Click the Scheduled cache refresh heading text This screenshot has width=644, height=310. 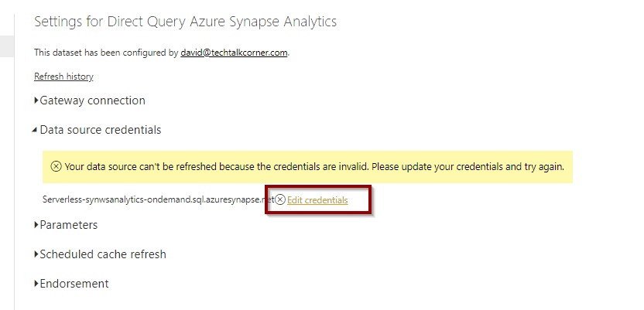tap(103, 254)
